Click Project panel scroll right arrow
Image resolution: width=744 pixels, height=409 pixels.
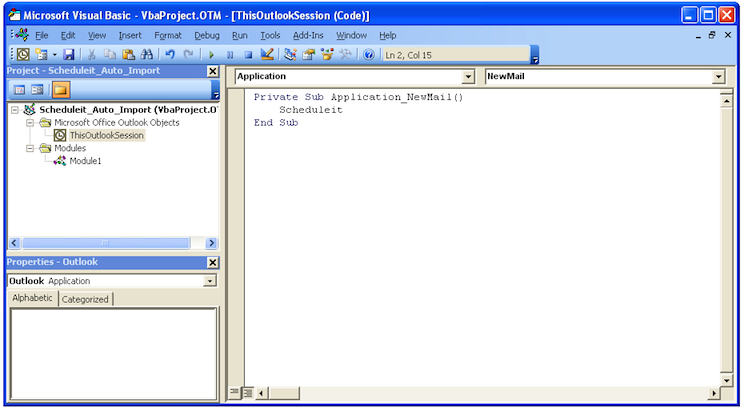click(211, 243)
